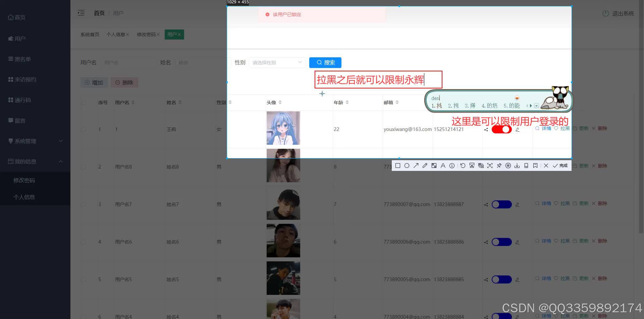Toggle the lock switch for 用户名7

(x=501, y=204)
